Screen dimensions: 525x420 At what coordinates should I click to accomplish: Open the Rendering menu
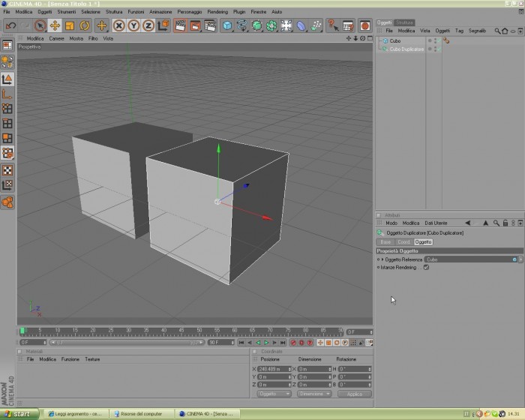(217, 12)
